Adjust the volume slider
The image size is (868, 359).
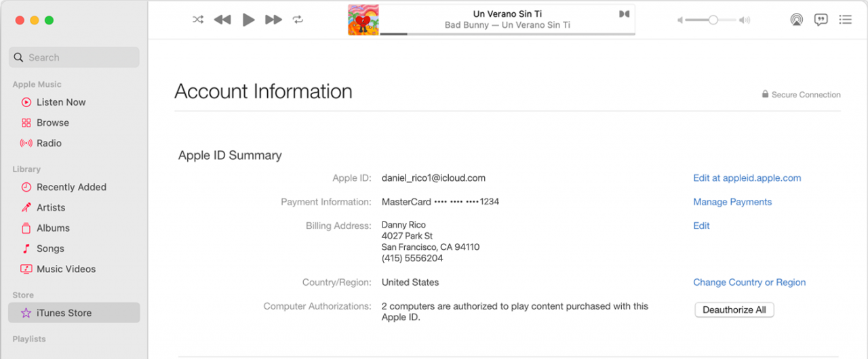tap(713, 20)
